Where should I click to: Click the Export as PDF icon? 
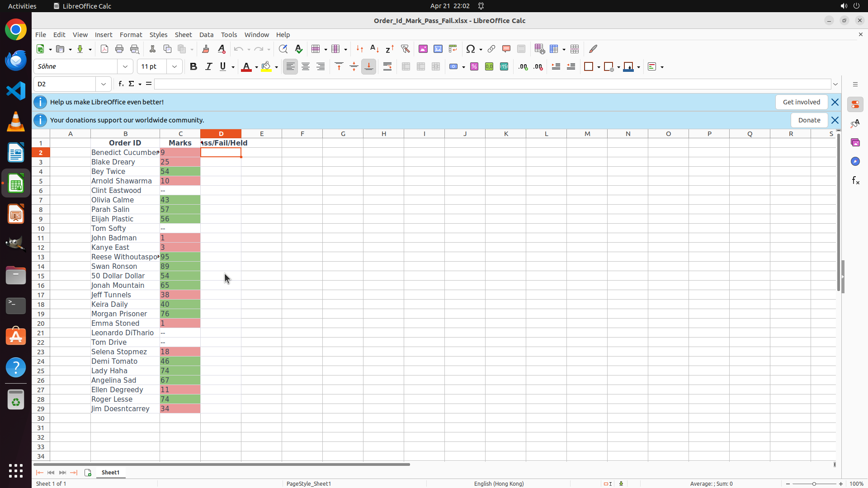104,49
